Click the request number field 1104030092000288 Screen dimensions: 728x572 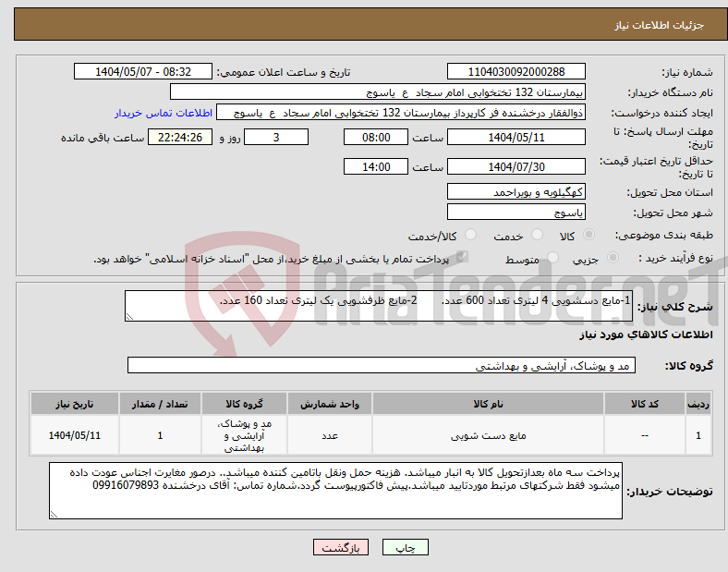516,71
